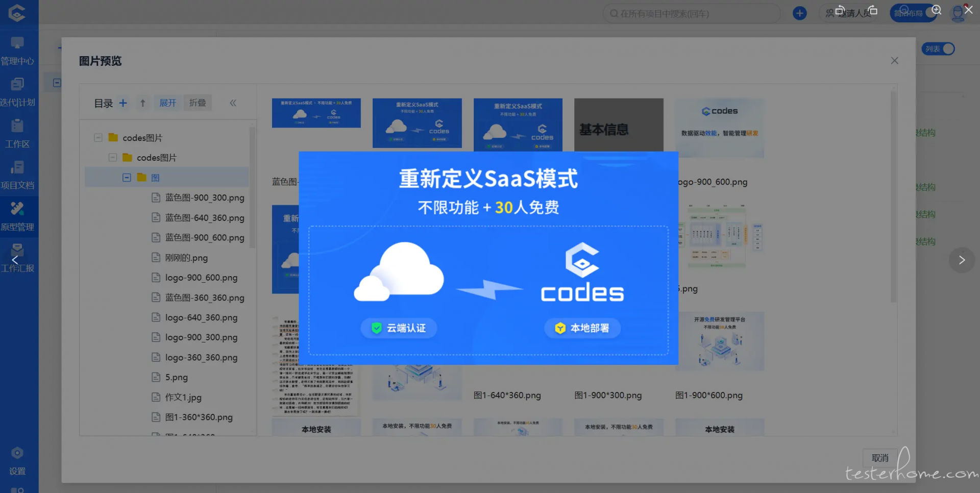Select 图1-360*360.png in the tree
Viewport: 980px width, 493px height.
pos(199,417)
